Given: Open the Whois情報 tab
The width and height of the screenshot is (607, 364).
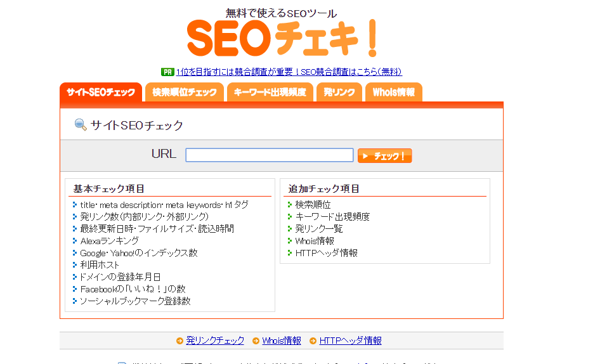Looking at the screenshot, I should click(x=394, y=92).
